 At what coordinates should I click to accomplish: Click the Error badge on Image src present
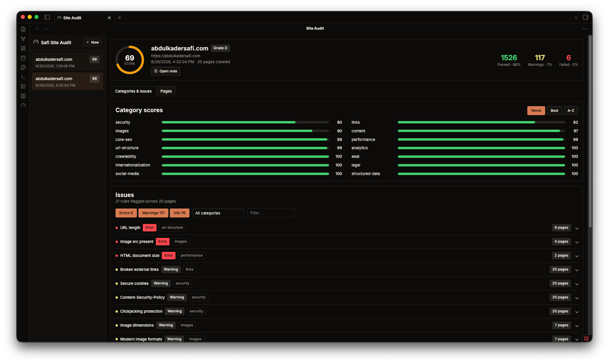tap(163, 241)
